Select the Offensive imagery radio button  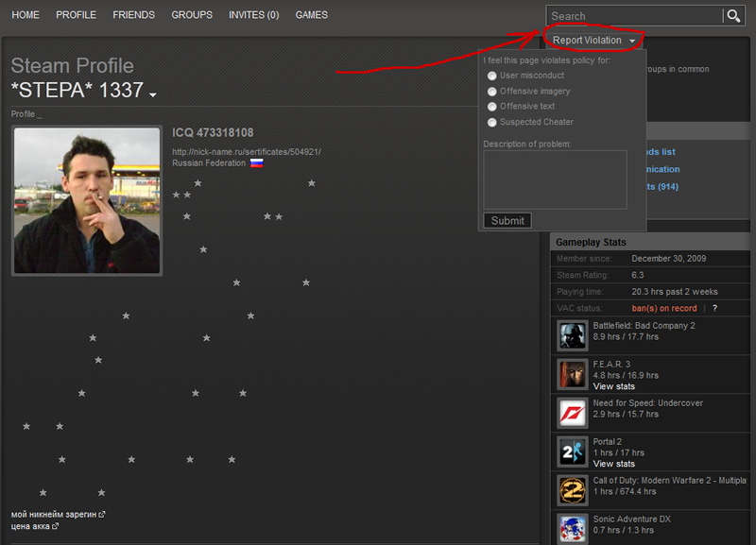click(x=491, y=92)
